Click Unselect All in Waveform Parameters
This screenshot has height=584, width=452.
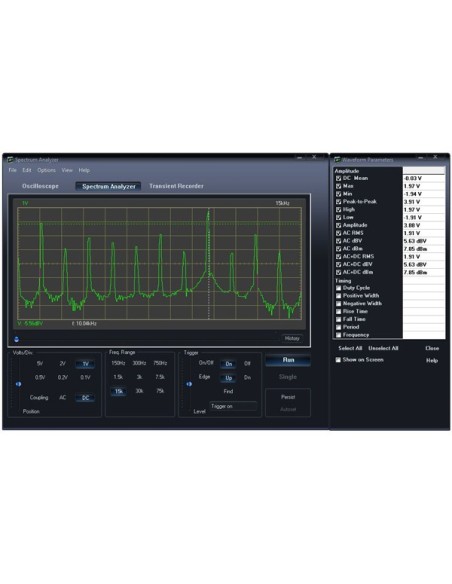pos(383,348)
